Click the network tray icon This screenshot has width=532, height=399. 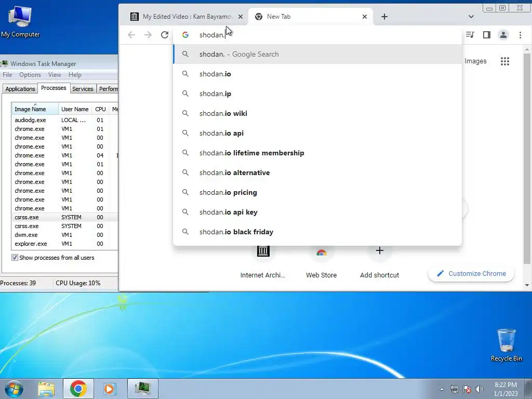click(454, 389)
